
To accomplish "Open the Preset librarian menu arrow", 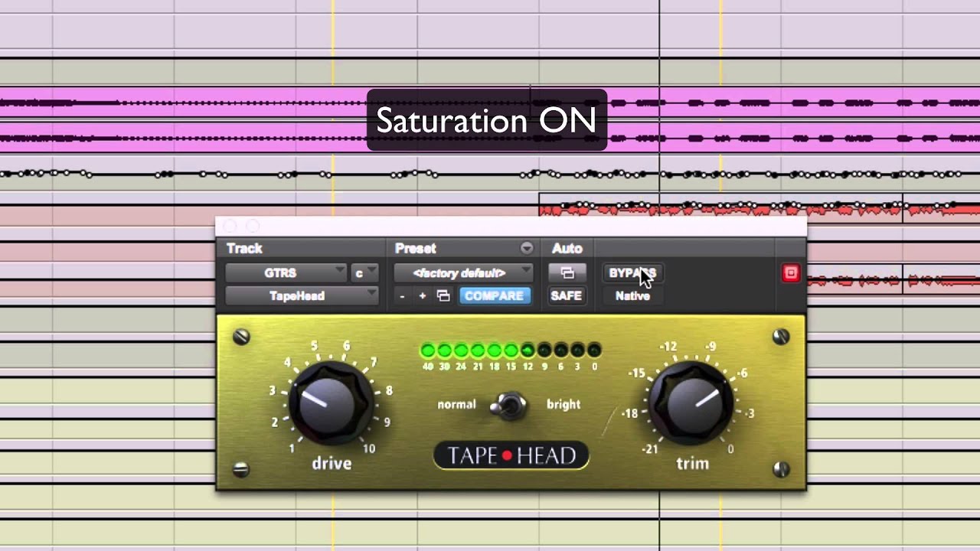I will pyautogui.click(x=527, y=248).
